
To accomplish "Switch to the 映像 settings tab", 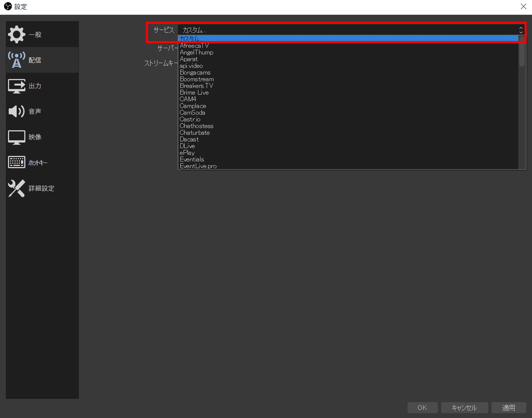I will (42, 137).
